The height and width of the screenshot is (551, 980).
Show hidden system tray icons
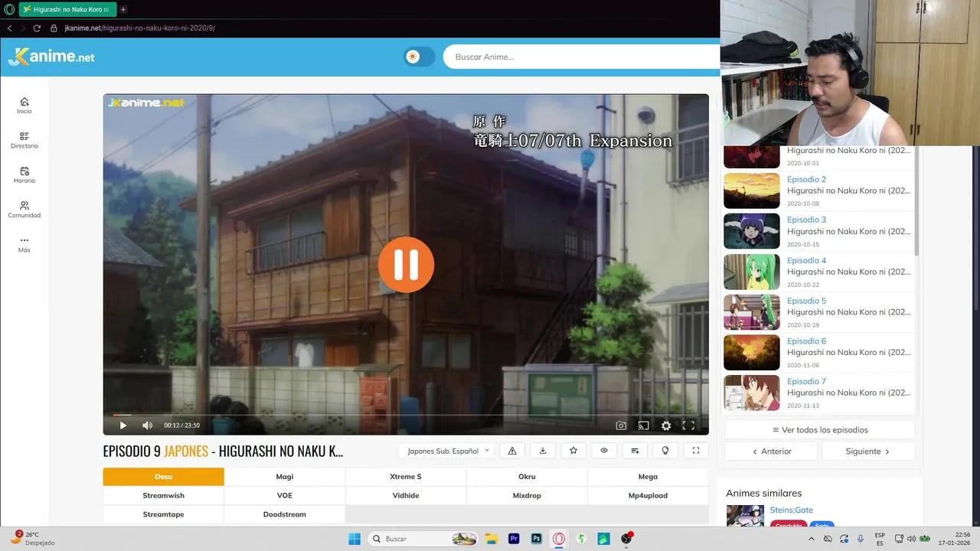(812, 539)
